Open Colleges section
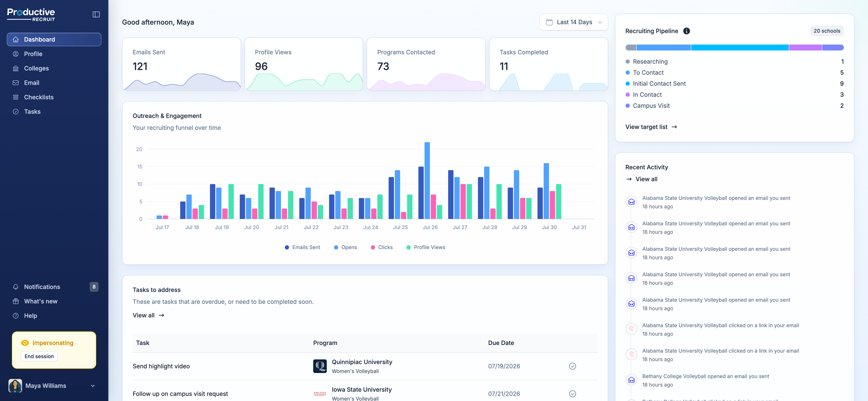The height and width of the screenshot is (401, 868). [x=54, y=69]
